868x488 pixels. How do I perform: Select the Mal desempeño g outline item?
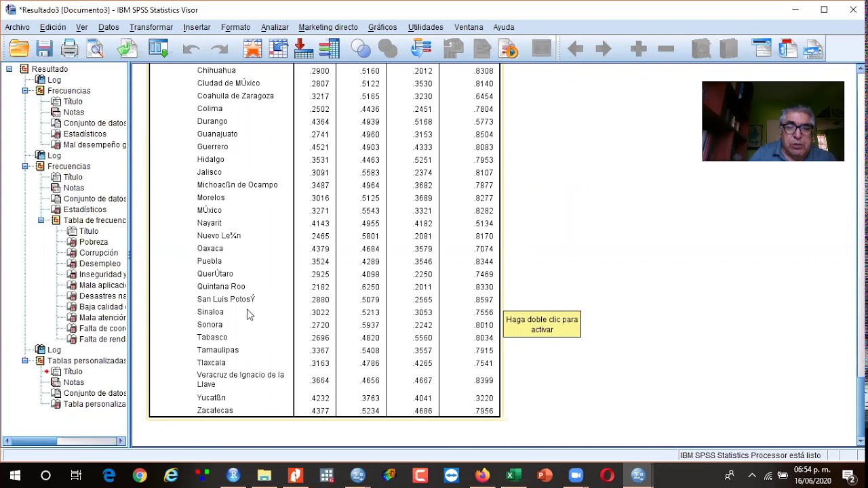click(x=94, y=145)
